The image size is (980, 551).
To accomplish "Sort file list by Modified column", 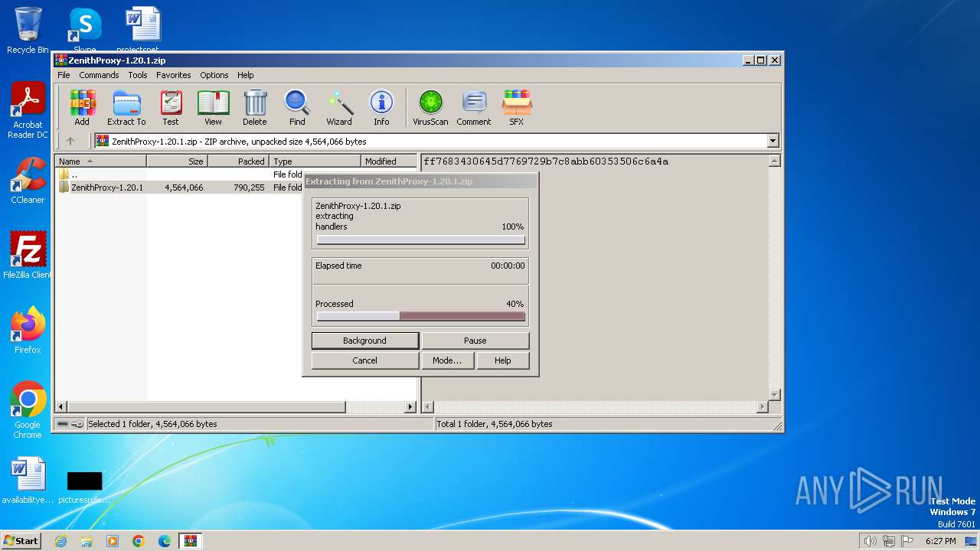I will pos(388,161).
